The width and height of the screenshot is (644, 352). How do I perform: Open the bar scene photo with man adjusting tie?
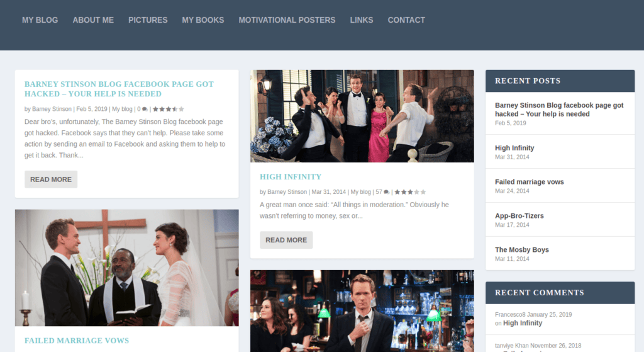pos(362,311)
